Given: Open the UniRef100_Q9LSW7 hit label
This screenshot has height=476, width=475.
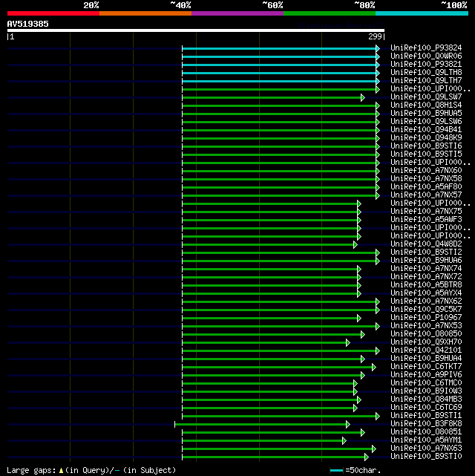Looking at the screenshot, I should (x=426, y=97).
